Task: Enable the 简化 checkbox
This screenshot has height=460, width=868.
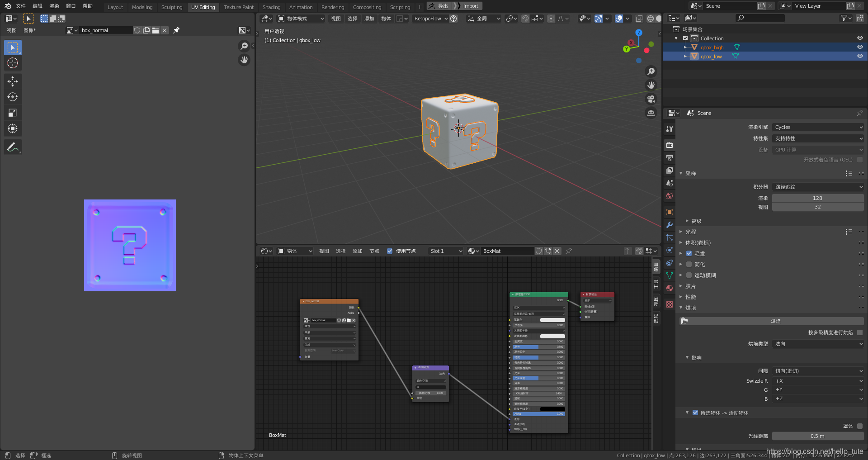Action: pyautogui.click(x=689, y=265)
